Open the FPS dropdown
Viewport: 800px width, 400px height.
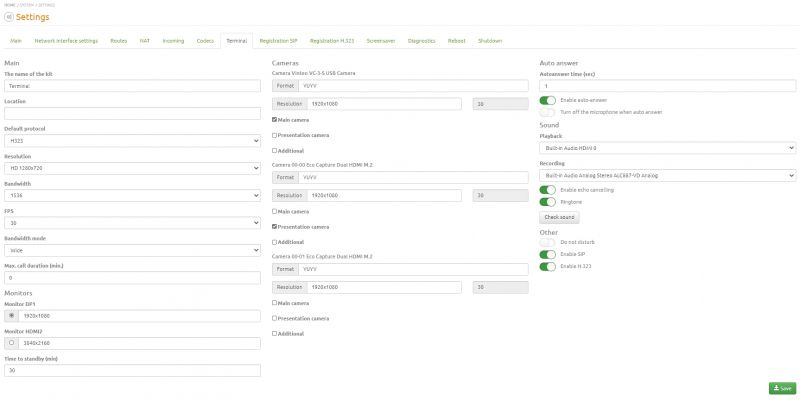132,223
